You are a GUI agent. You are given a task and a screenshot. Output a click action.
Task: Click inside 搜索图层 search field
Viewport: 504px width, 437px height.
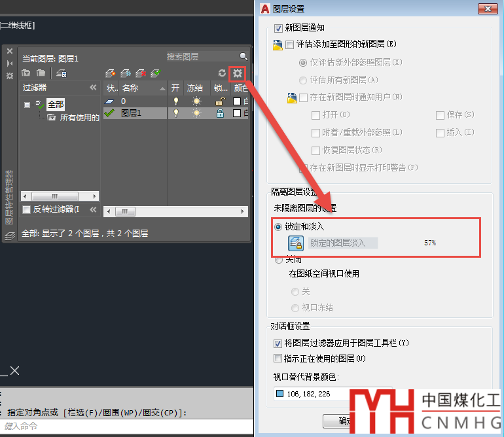click(x=202, y=57)
